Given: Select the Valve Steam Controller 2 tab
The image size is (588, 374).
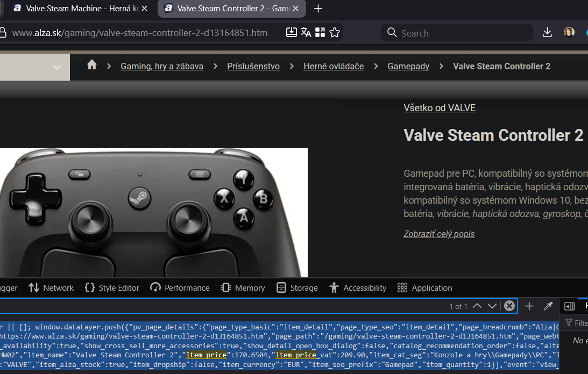Looking at the screenshot, I should click(232, 8).
